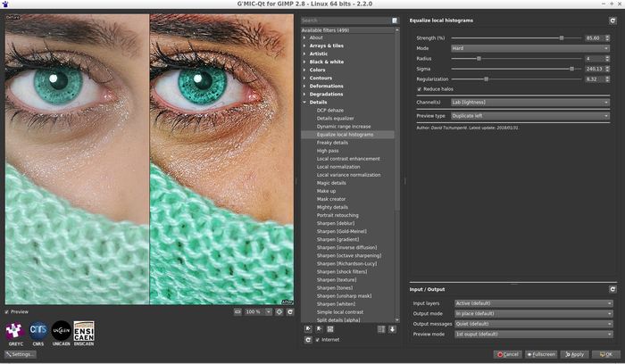
Task: Open the Settings... button
Action: pos(20,354)
